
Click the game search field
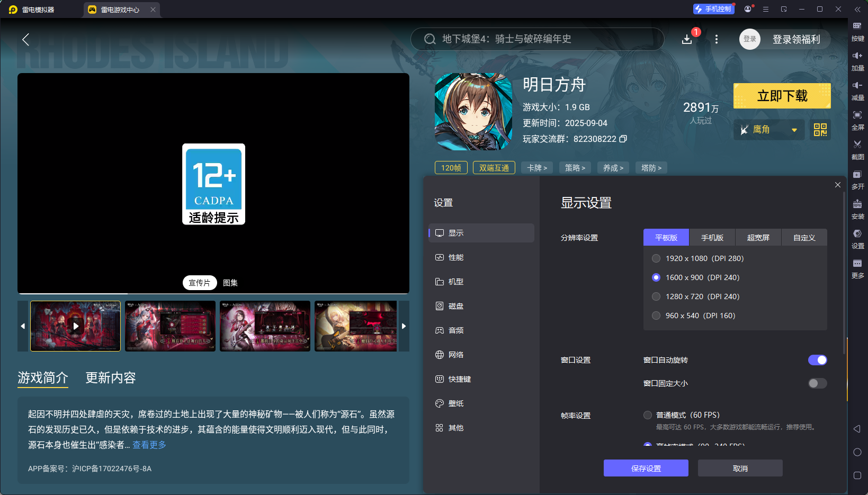click(537, 39)
